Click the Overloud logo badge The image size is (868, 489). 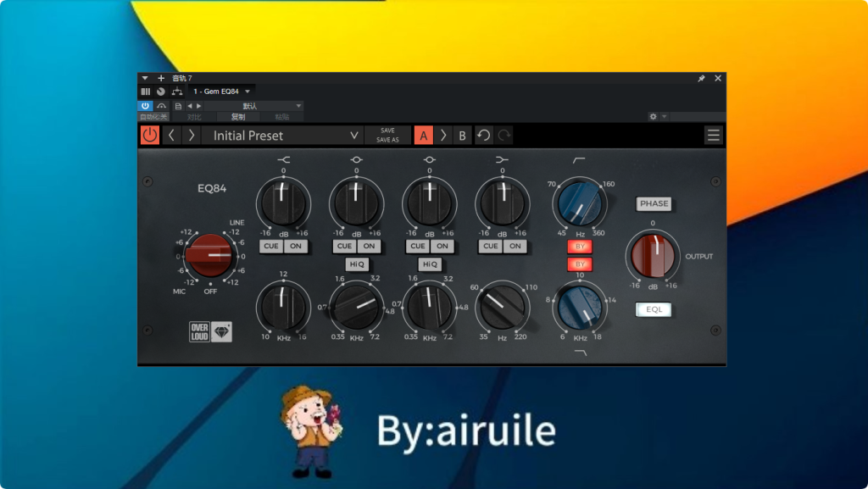[x=199, y=332]
